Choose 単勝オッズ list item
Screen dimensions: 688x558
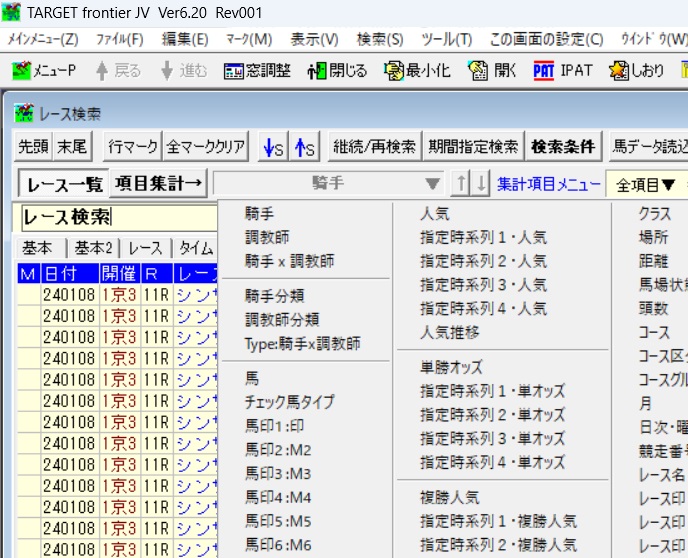coord(452,367)
